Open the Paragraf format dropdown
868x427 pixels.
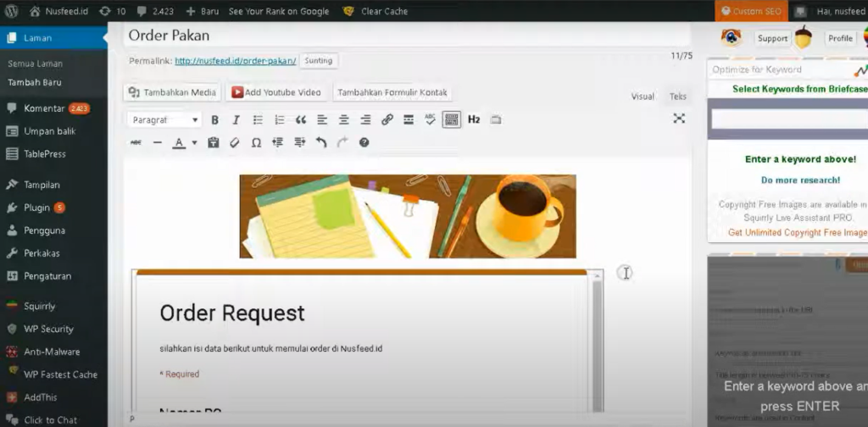pos(165,120)
